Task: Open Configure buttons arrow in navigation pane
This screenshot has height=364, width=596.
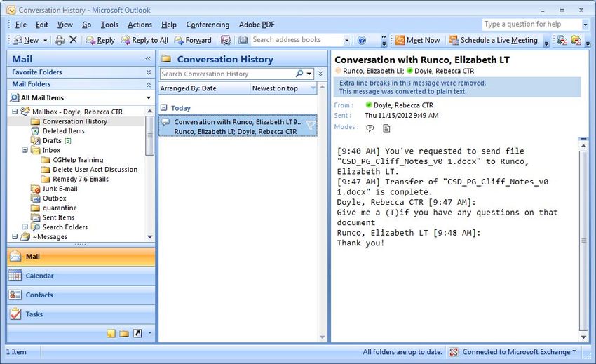Action: pos(150,333)
